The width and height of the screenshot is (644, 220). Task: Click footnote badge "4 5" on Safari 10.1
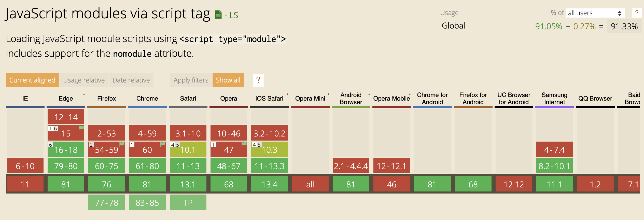(176, 145)
